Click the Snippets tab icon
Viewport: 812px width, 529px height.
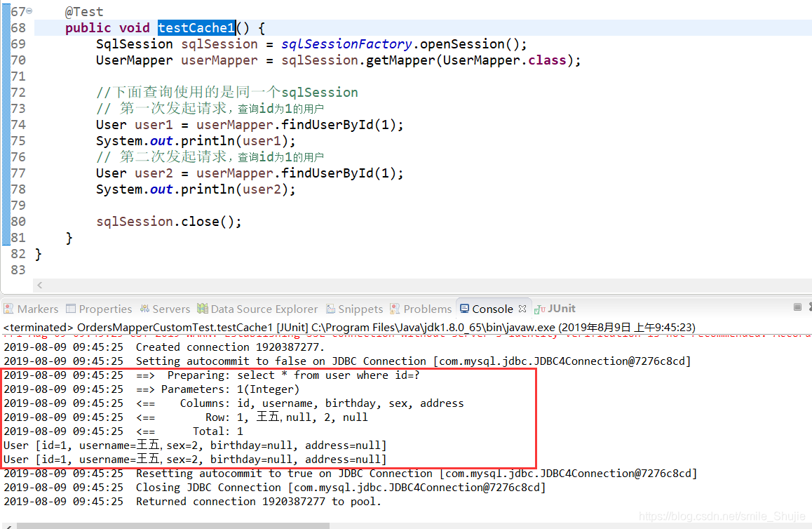point(330,309)
